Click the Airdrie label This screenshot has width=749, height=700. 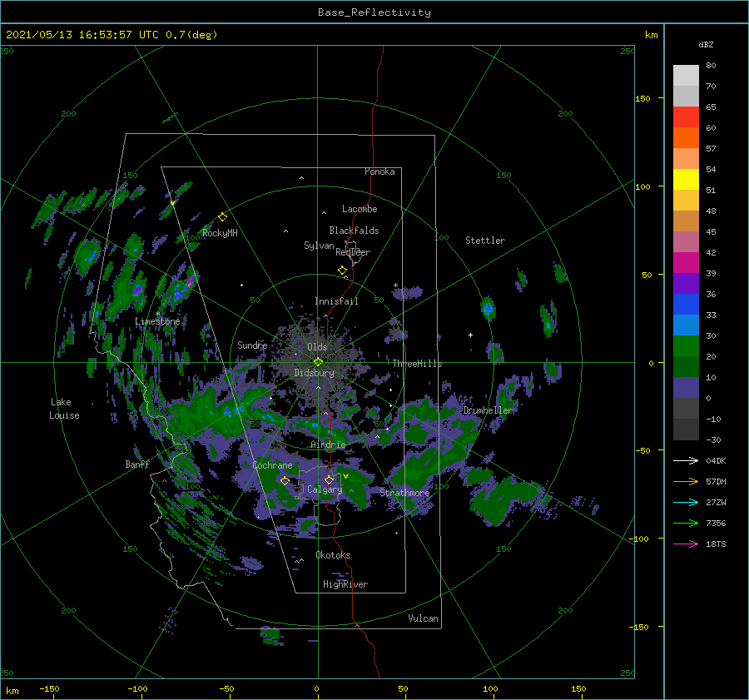click(x=328, y=444)
